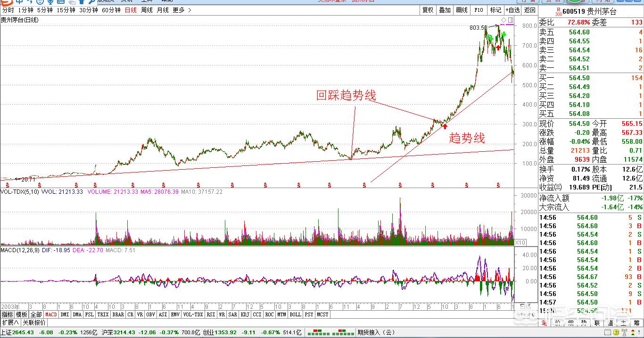644x338 pixels.
Task: Select the 全部 indicators tab
Action: [x=36, y=314]
